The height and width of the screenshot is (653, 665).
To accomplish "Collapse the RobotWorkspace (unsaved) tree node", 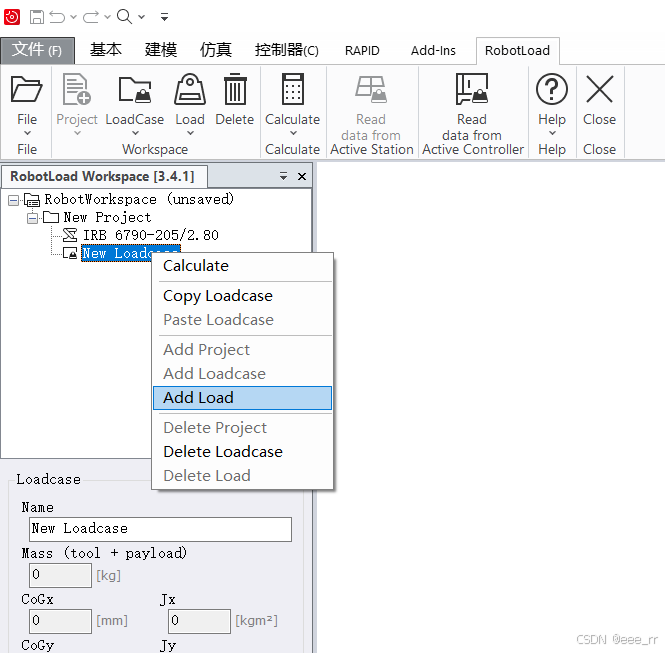I will coord(14,200).
